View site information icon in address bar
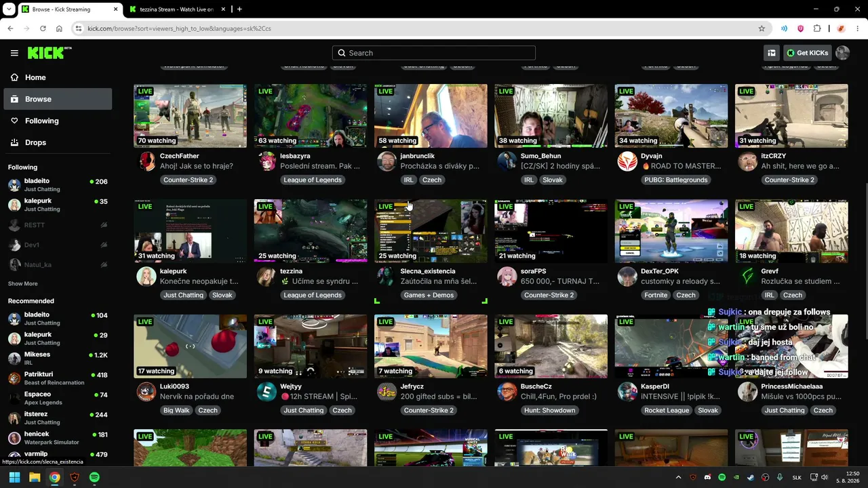 pos(79,28)
